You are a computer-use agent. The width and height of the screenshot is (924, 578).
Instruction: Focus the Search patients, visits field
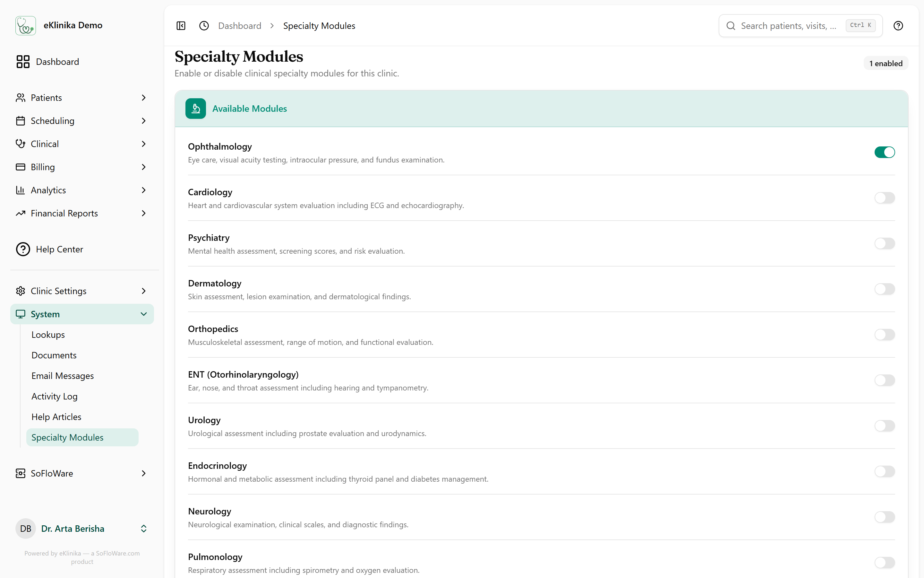pyautogui.click(x=800, y=26)
